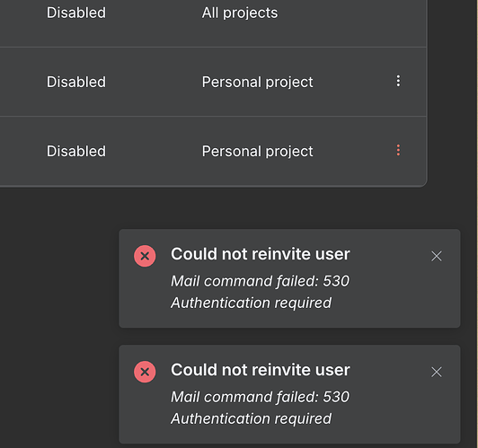Select Personal project in the middle row
Image resolution: width=478 pixels, height=448 pixels.
(x=257, y=83)
